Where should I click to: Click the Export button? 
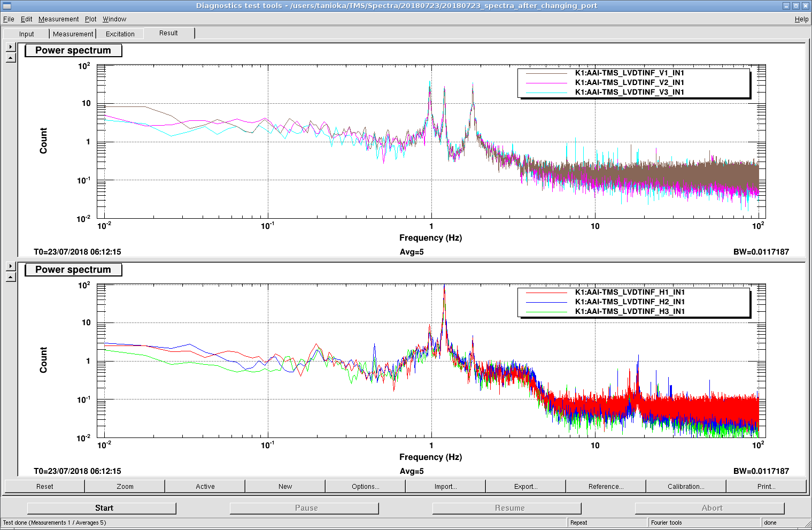pyautogui.click(x=526, y=486)
